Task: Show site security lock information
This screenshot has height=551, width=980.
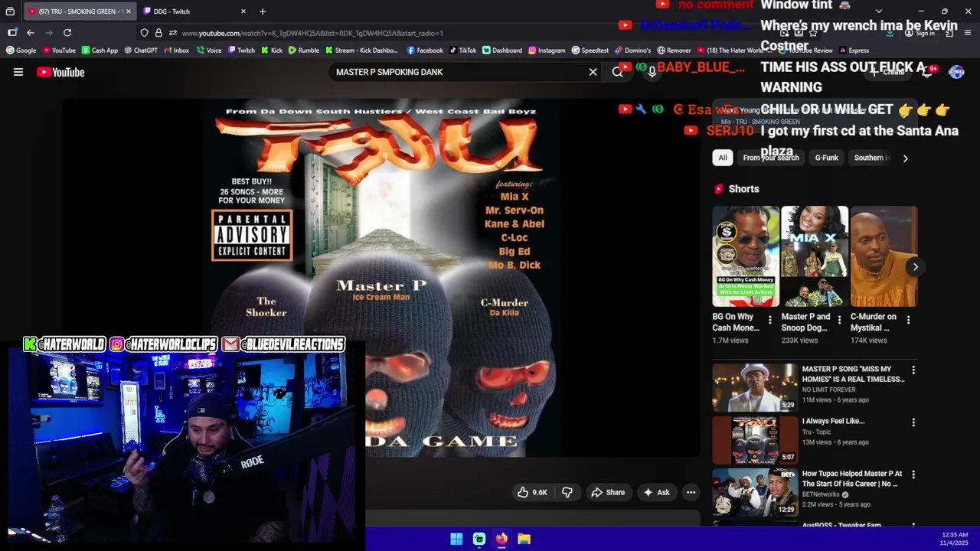Action: [158, 33]
